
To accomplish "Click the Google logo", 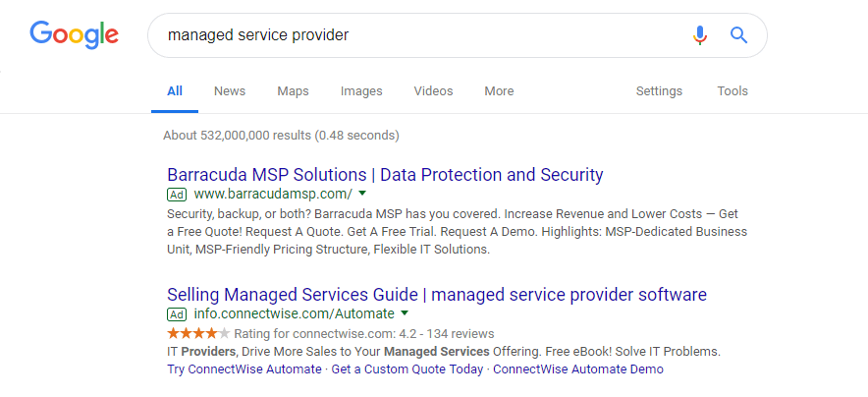I will [x=74, y=35].
